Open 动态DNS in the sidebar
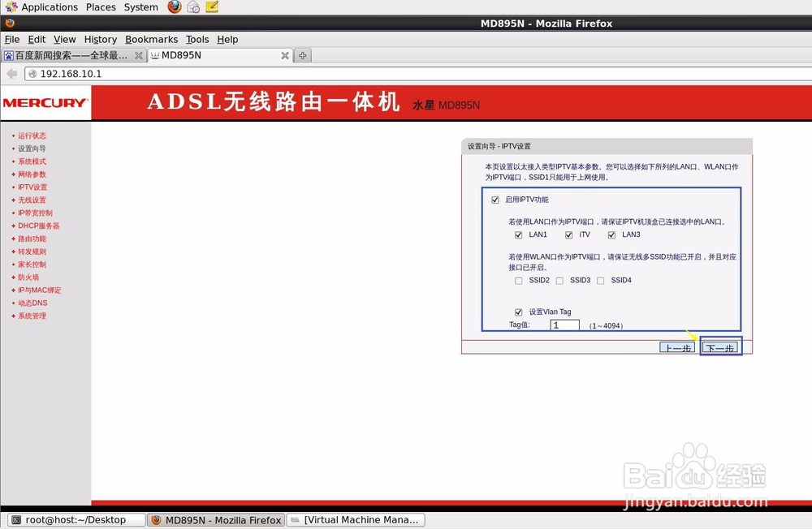This screenshot has width=812, height=529. tap(32, 303)
